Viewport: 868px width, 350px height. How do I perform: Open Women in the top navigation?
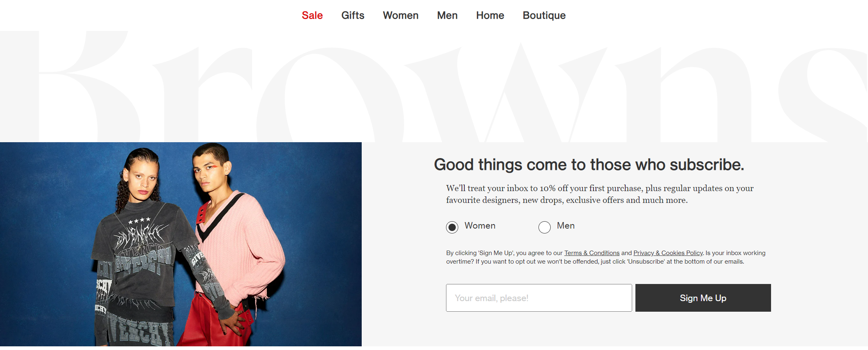(x=400, y=15)
